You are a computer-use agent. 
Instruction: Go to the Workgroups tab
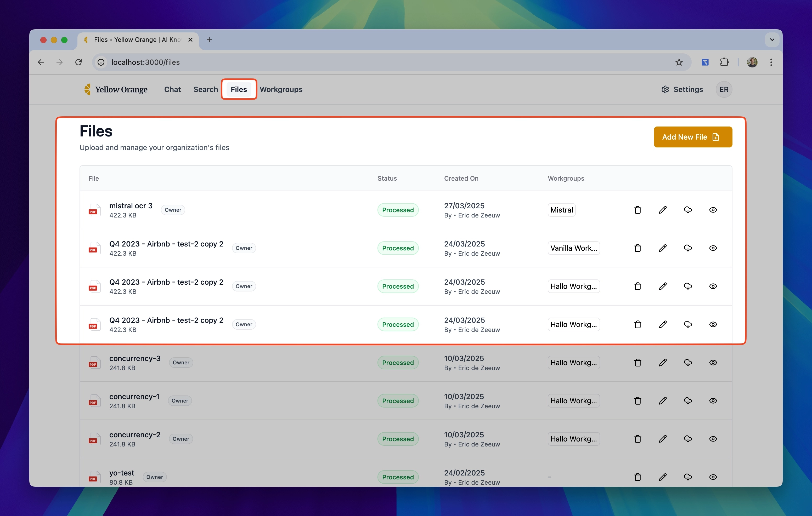click(x=281, y=89)
